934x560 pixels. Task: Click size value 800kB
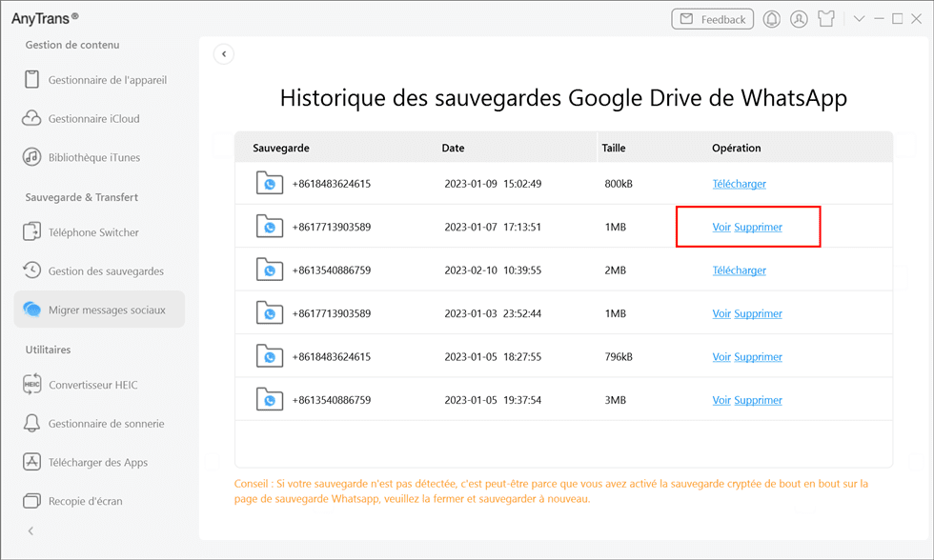(619, 184)
